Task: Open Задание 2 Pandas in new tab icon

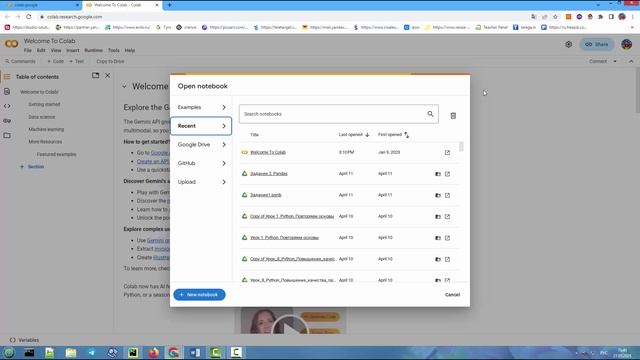Action: click(447, 174)
